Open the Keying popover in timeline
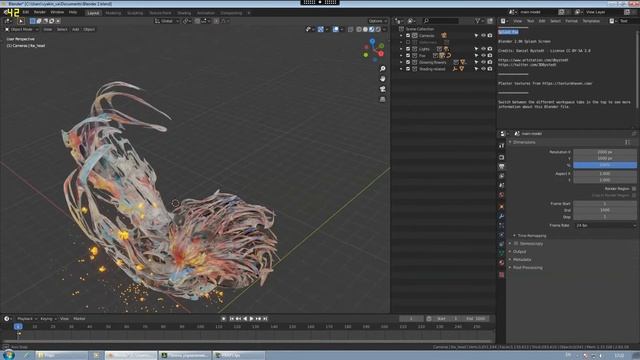 48,319
